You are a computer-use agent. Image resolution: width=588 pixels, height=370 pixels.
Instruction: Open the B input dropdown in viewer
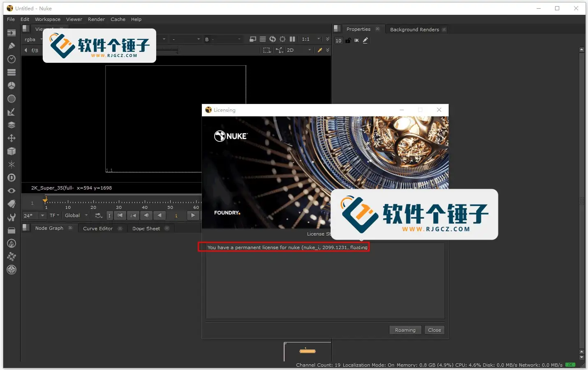point(223,39)
